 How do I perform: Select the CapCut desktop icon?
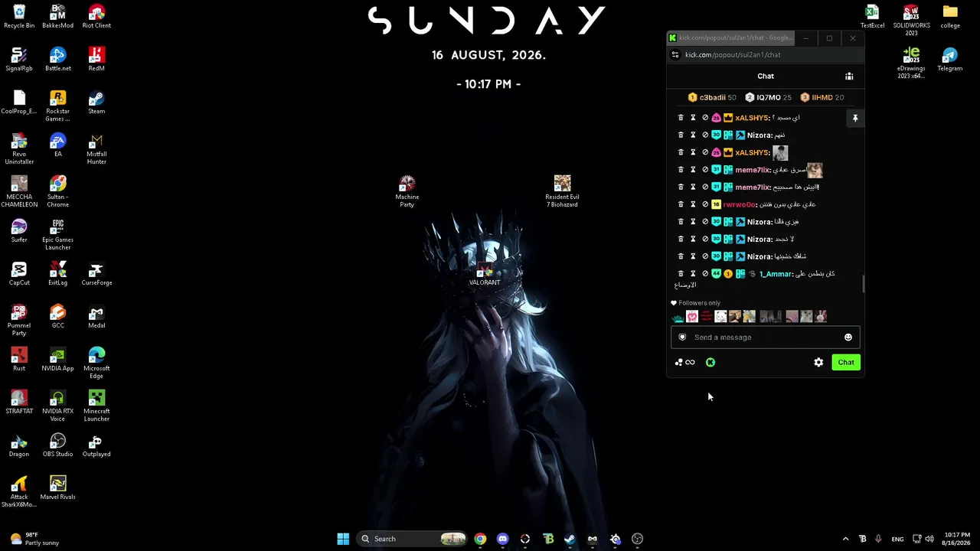(19, 274)
